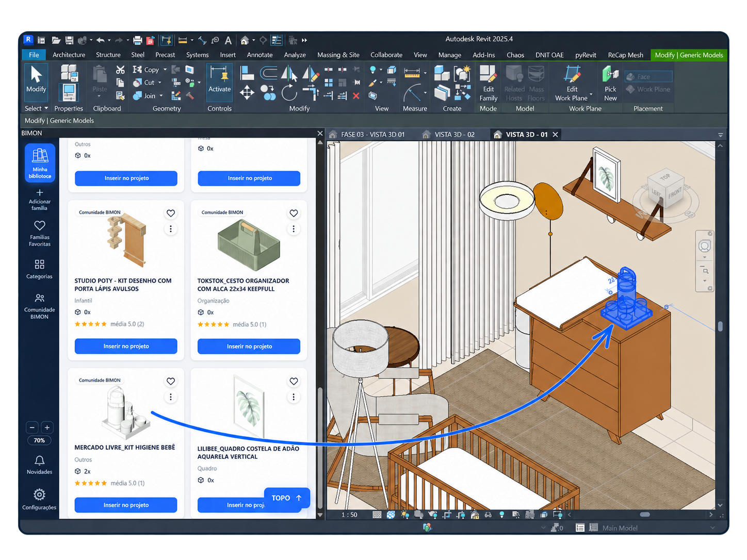Insert STUDIO POTY kit desenho into project
Screen dimensions: 747x560
pyautogui.click(x=126, y=347)
